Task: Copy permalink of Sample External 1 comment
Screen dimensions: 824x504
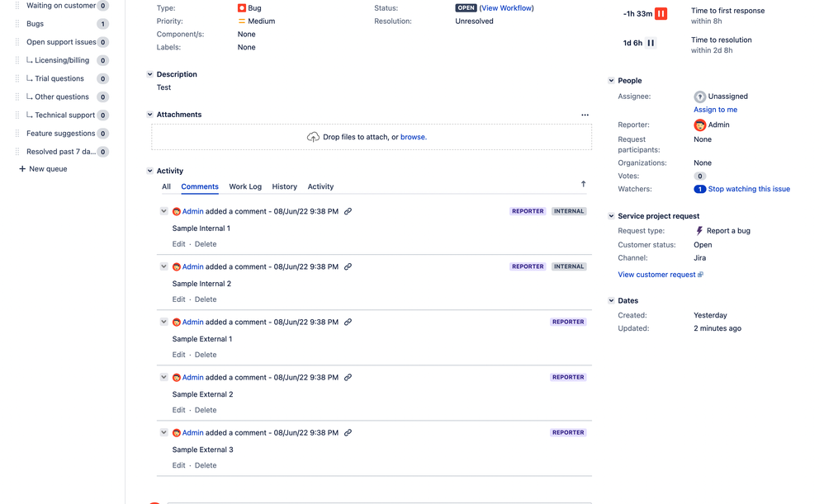Action: point(348,323)
